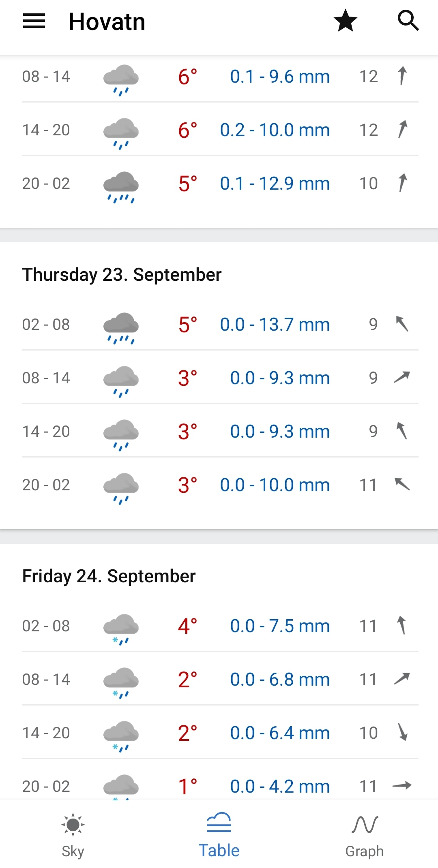The height and width of the screenshot is (868, 438).
Task: Tap the wind arrow for Thursday 08 - 14
Action: [x=402, y=377]
